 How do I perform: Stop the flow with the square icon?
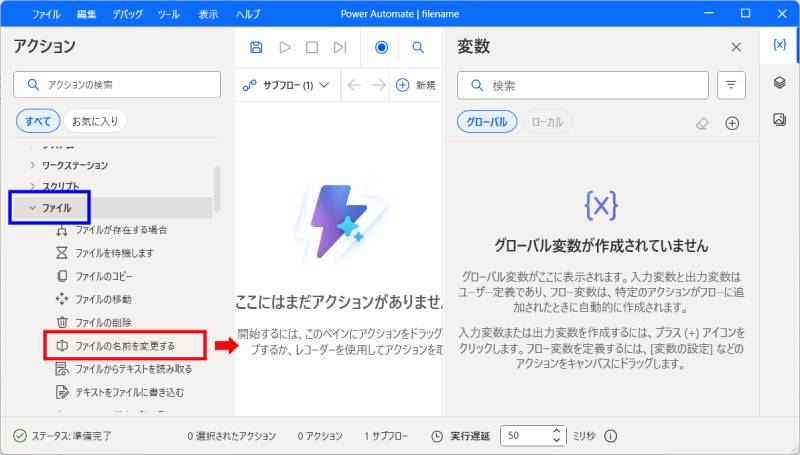click(312, 47)
